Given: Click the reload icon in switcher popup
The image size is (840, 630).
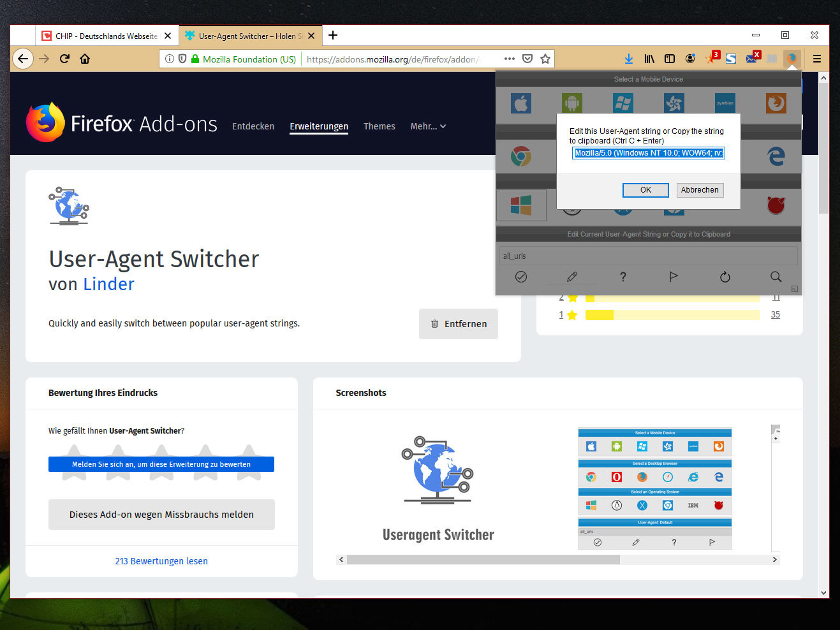Looking at the screenshot, I should [x=725, y=277].
